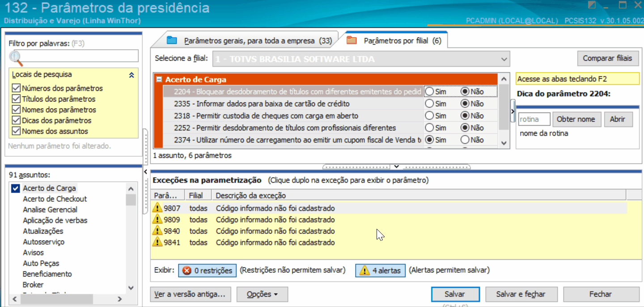Select Autosserviço subject
The height and width of the screenshot is (307, 644).
point(43,242)
